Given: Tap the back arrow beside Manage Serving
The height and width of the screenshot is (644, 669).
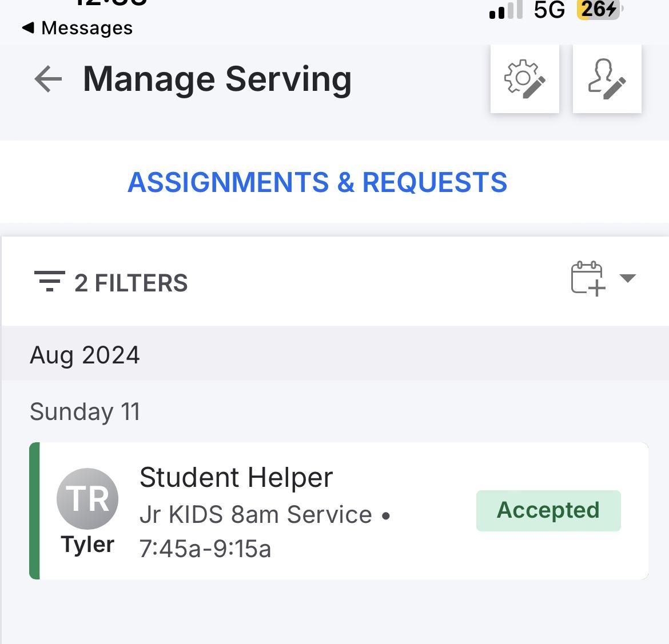Looking at the screenshot, I should point(48,79).
